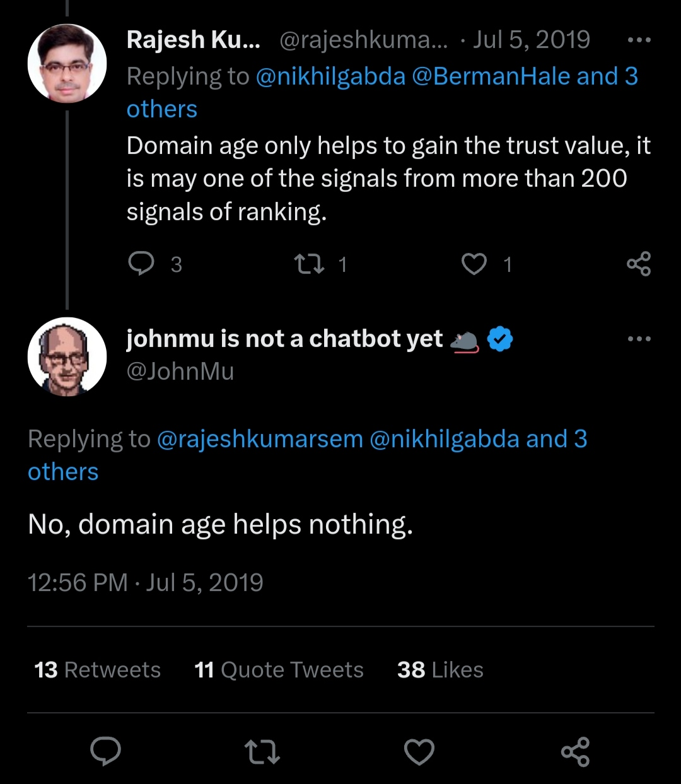
Task: Click JohnMu's blue verified badge
Action: (500, 339)
